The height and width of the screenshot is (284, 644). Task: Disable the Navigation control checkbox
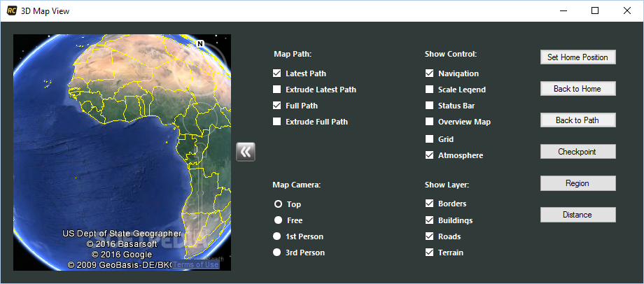click(429, 73)
